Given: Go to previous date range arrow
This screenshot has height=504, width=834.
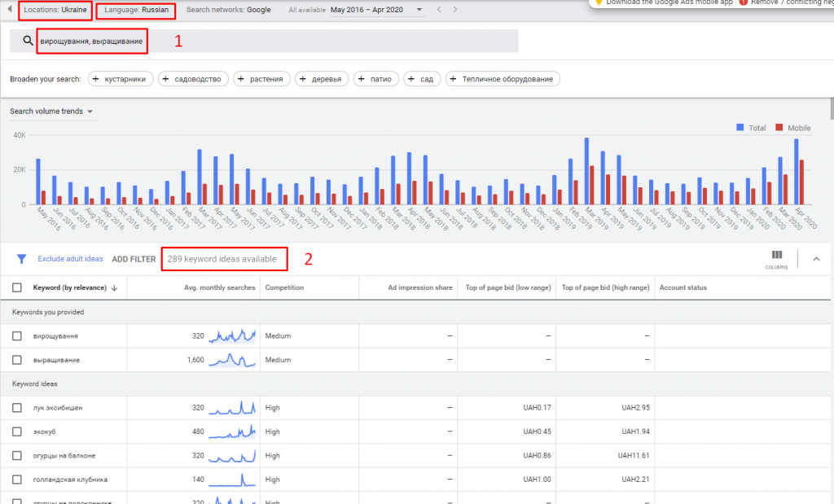Looking at the screenshot, I should pyautogui.click(x=440, y=10).
